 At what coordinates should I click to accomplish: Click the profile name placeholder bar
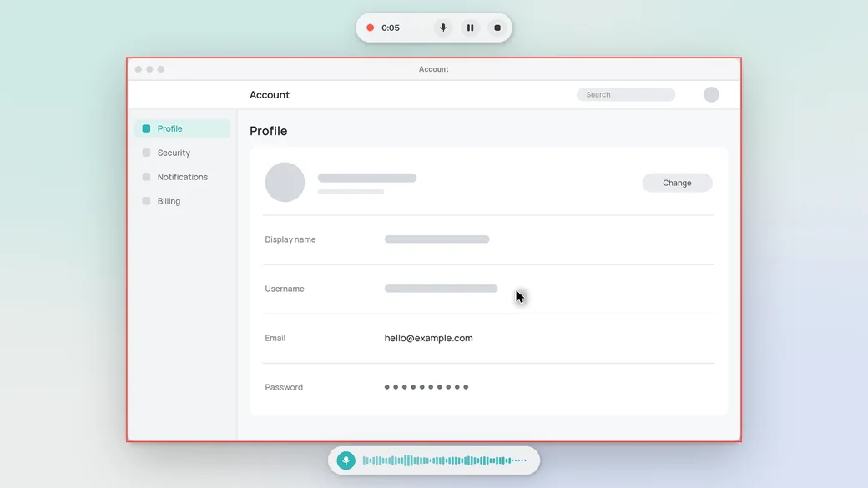[367, 178]
